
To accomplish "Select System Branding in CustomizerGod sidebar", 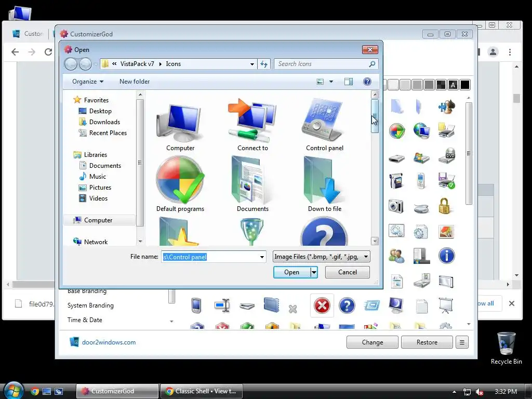I will tap(90, 305).
